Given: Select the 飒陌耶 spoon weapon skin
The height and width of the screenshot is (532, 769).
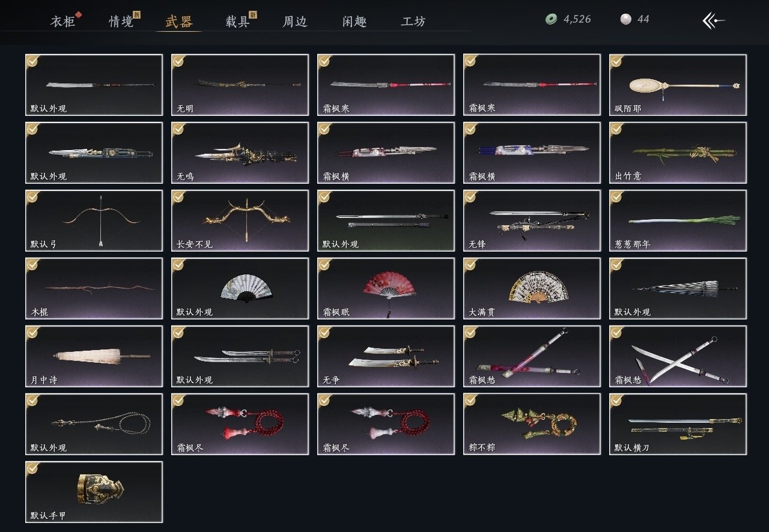Looking at the screenshot, I should pos(678,85).
